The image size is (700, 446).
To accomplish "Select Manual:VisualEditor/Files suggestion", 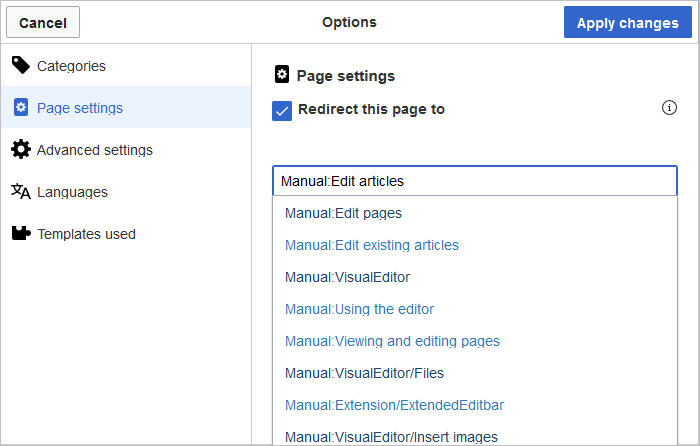I will click(364, 373).
